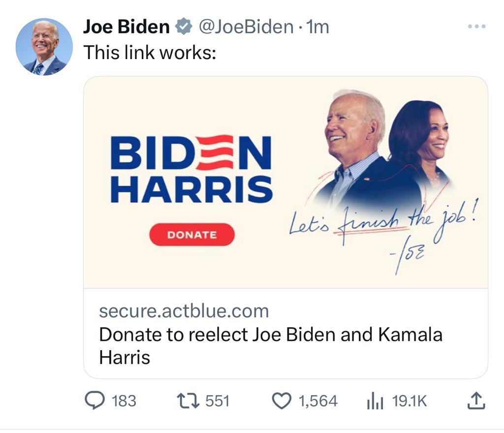Click the 19.1K views count
This screenshot has height=433, width=504.
[409, 402]
